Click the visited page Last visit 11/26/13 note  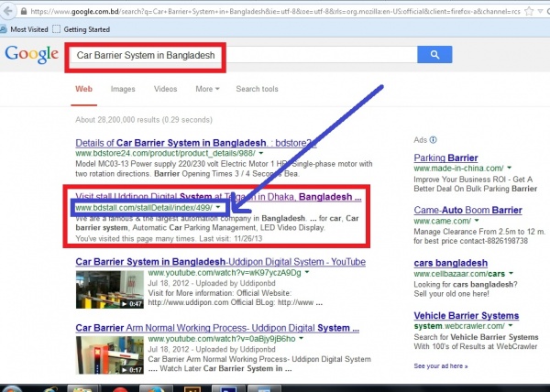(x=169, y=238)
